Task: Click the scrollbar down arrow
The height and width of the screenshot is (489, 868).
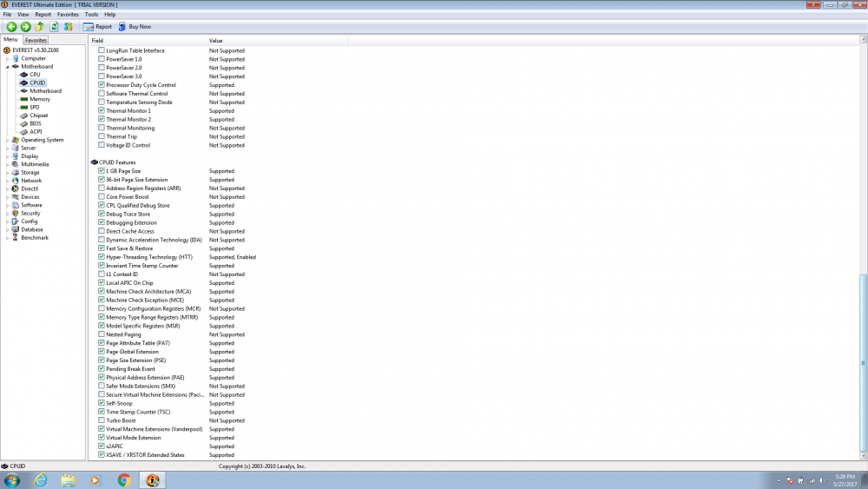Action: (863, 456)
